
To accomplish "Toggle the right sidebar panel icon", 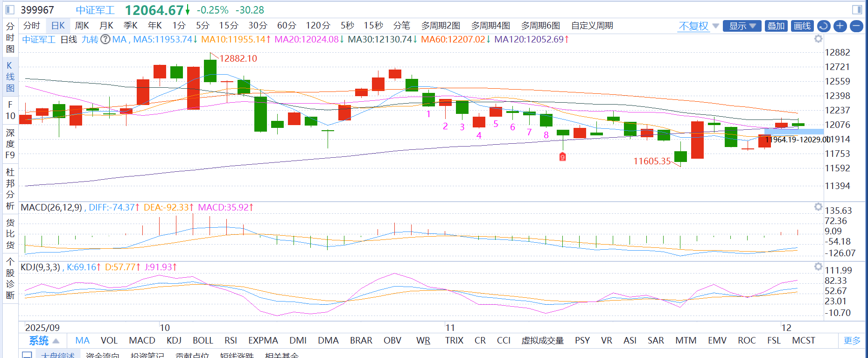I will click(x=857, y=10).
